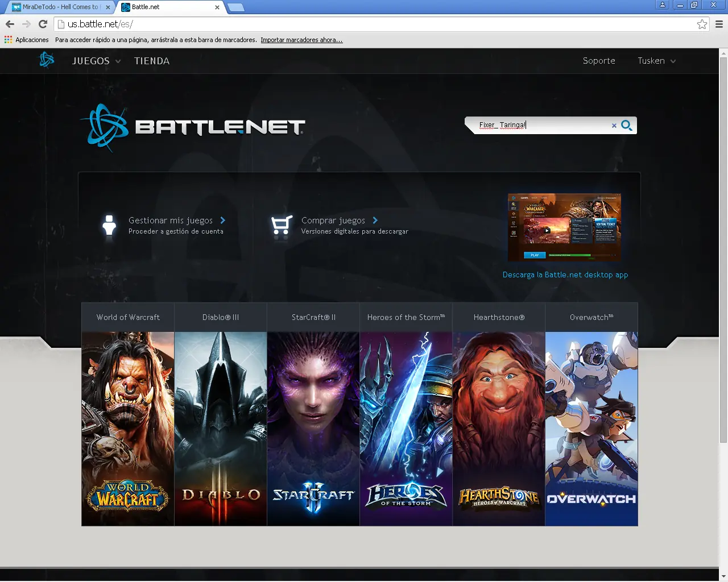
Task: Select the Diablo III tab header
Action: [221, 317]
